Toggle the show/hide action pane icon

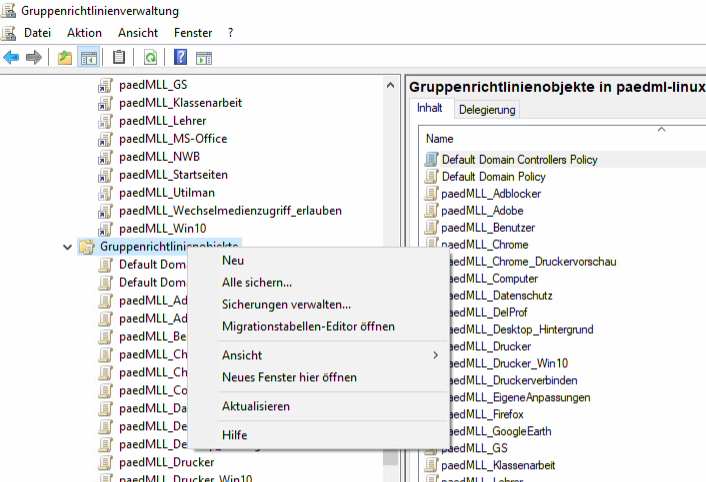[204, 57]
